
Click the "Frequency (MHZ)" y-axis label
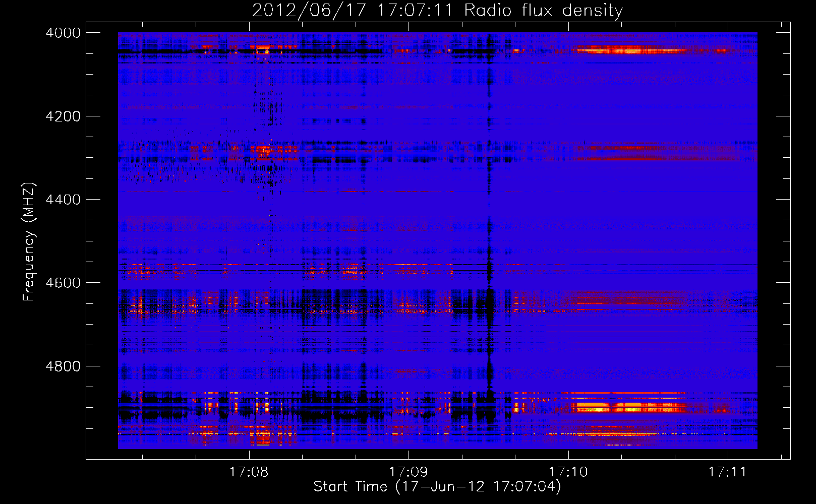pyautogui.click(x=29, y=242)
